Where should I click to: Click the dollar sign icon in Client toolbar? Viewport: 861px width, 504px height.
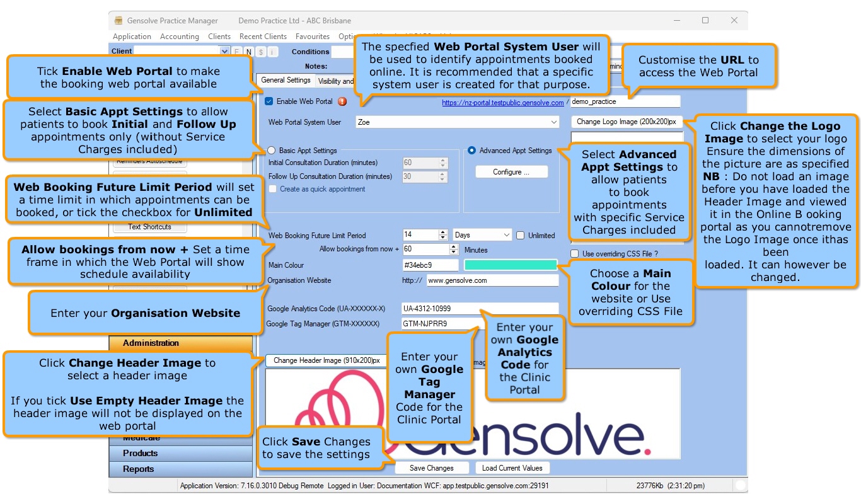click(x=261, y=52)
